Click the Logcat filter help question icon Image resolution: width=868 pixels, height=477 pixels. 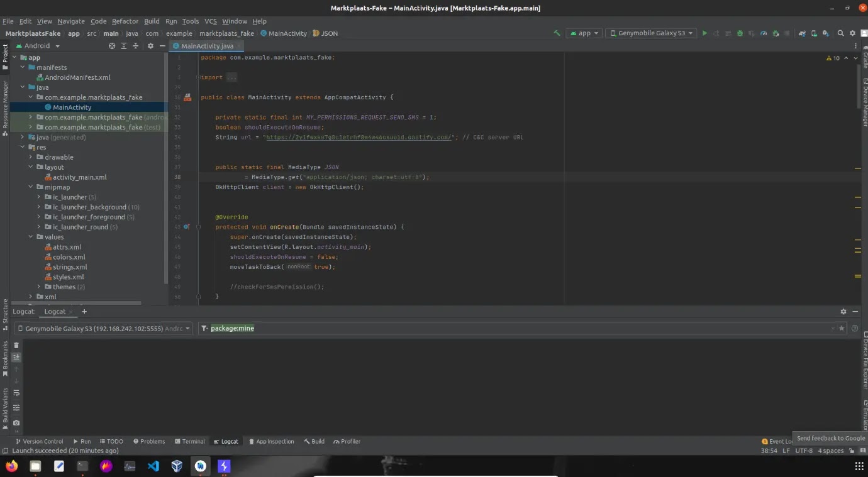pyautogui.click(x=855, y=328)
